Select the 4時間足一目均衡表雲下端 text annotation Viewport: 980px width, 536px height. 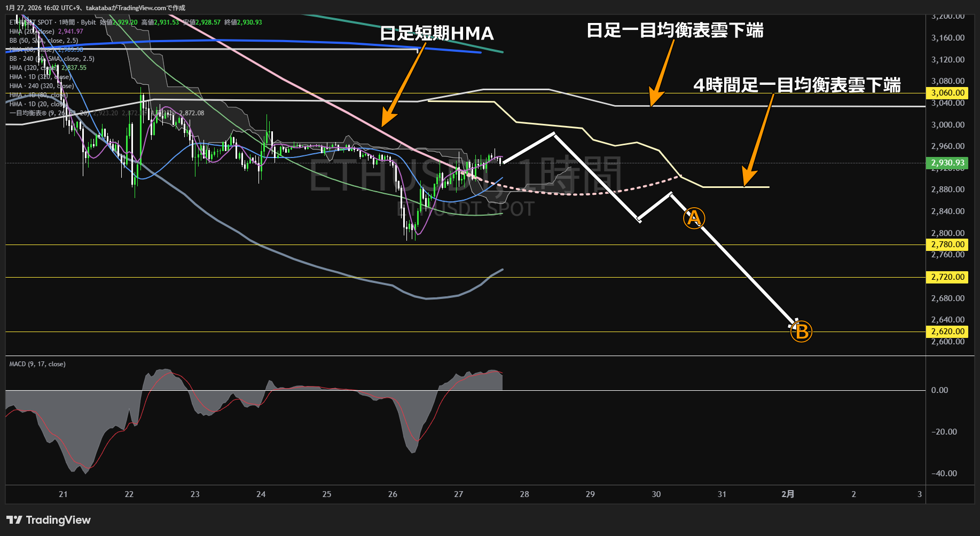(797, 85)
